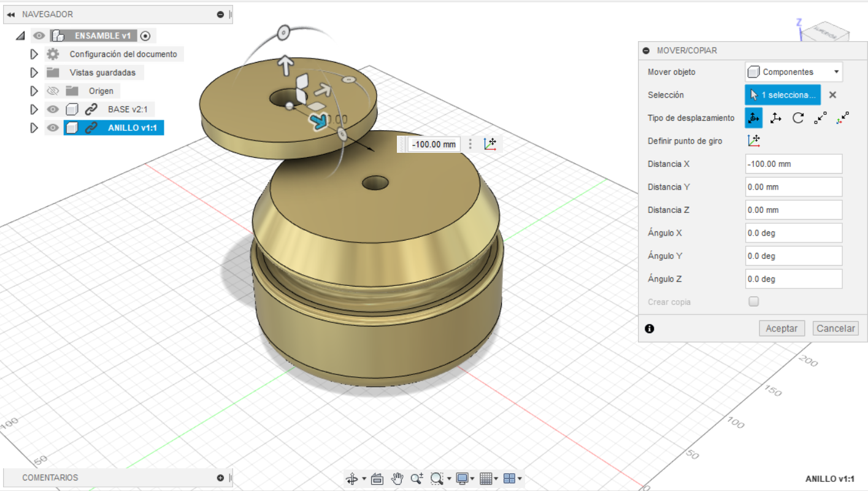
Task: Expand the ANILLO v1:1 node
Action: tap(34, 128)
